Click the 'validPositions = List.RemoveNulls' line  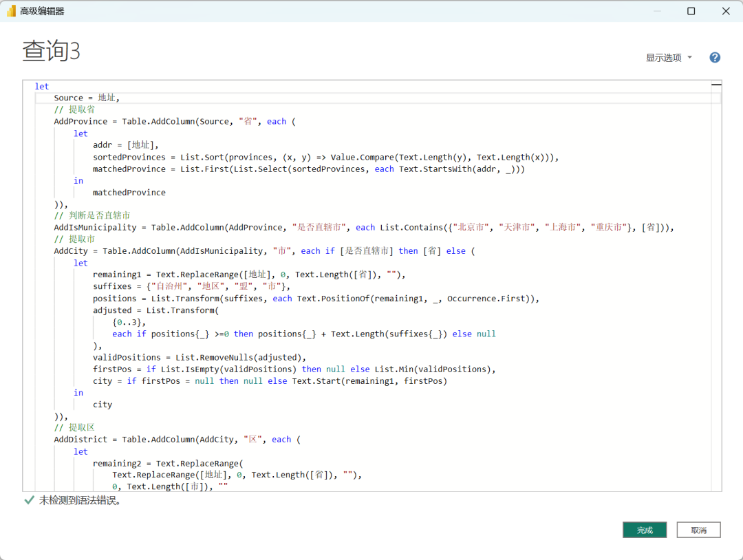pyautogui.click(x=199, y=357)
